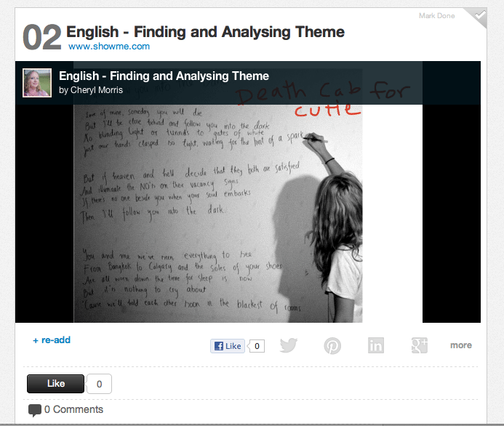Open the 'English - Finding and Analysing Theme' heading
504x426 pixels.
click(205, 32)
